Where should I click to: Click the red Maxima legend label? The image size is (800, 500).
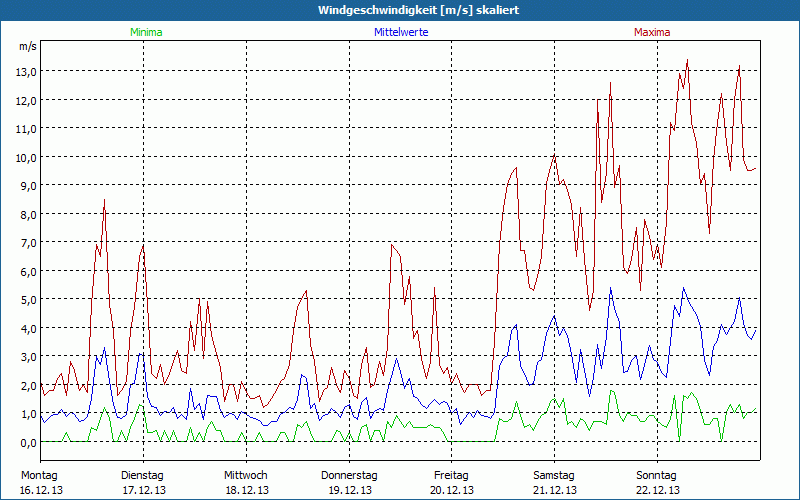point(652,32)
